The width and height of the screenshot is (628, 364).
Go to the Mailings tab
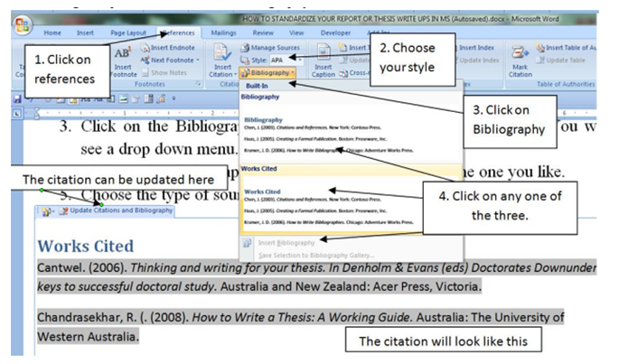pyautogui.click(x=223, y=33)
